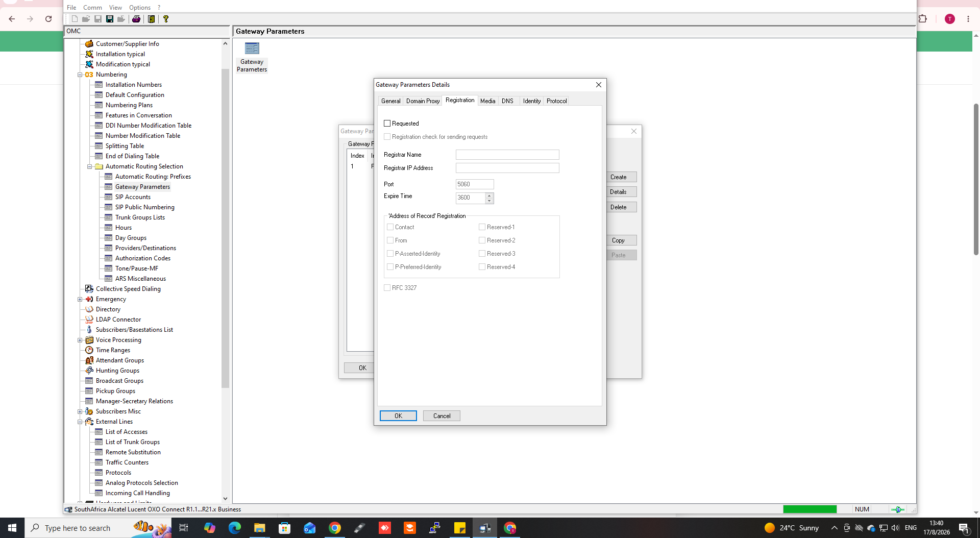Screen dimensions: 980x538
Task: Tick the Requested checkbox
Action: (x=387, y=124)
